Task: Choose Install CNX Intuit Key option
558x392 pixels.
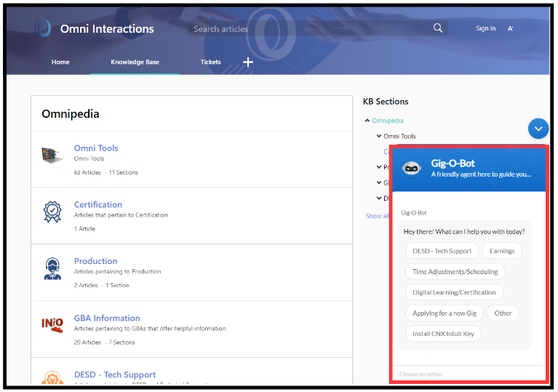Action: 443,334
